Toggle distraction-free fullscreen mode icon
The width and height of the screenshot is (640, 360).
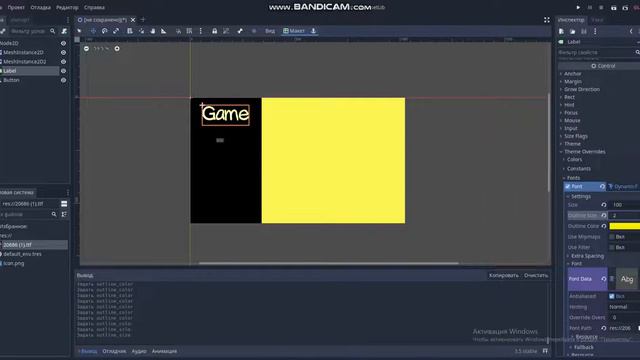pos(547,20)
